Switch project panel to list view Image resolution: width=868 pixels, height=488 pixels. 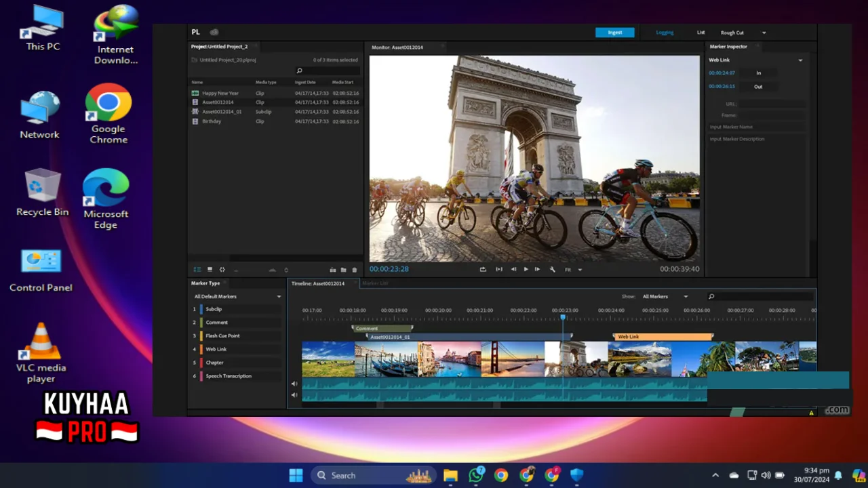pyautogui.click(x=197, y=270)
